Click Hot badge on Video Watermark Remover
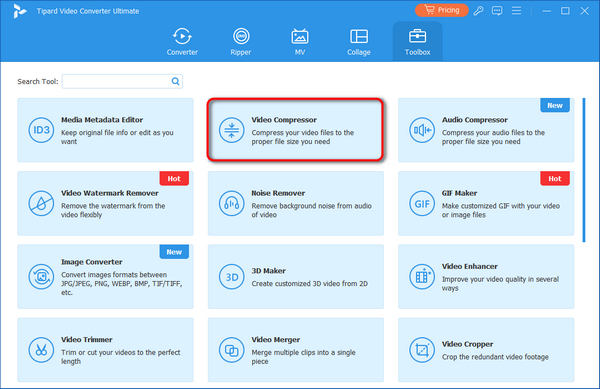Viewport: 600px width, 389px height. coord(174,179)
